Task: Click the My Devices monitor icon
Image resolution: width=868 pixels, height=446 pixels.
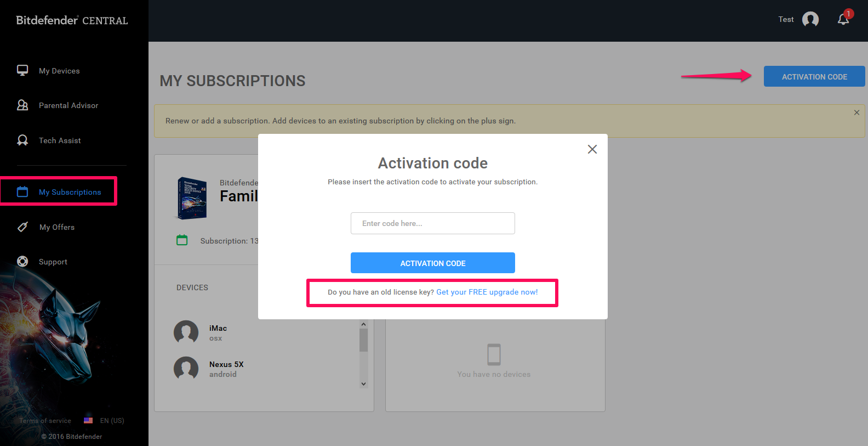Action: click(22, 70)
